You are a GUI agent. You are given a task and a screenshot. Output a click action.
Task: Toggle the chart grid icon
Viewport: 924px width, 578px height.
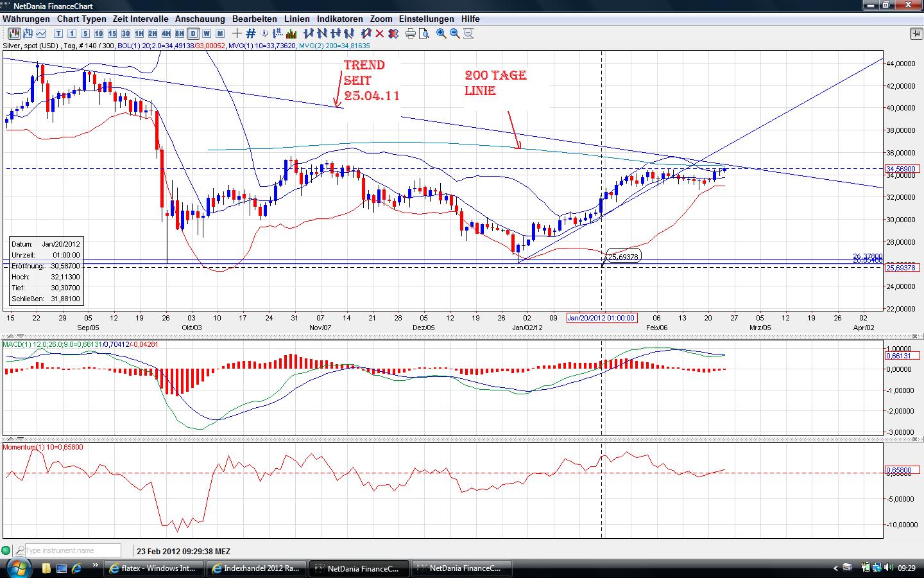coord(251,33)
